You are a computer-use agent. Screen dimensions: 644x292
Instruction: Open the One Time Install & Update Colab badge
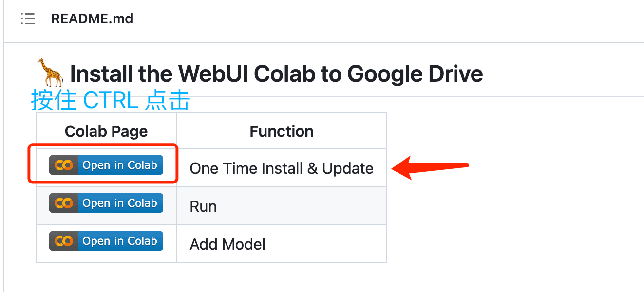(106, 165)
